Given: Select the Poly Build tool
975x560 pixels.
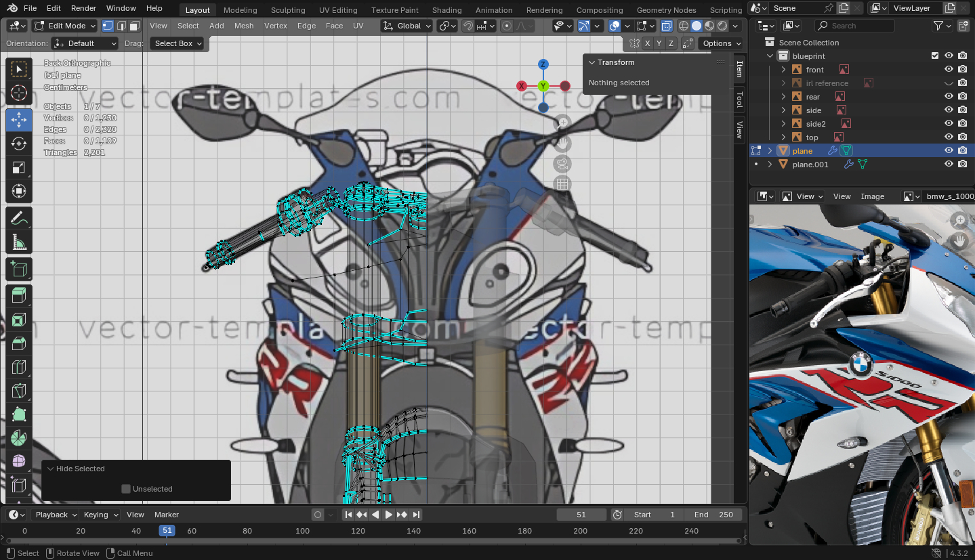Looking at the screenshot, I should point(19,414).
